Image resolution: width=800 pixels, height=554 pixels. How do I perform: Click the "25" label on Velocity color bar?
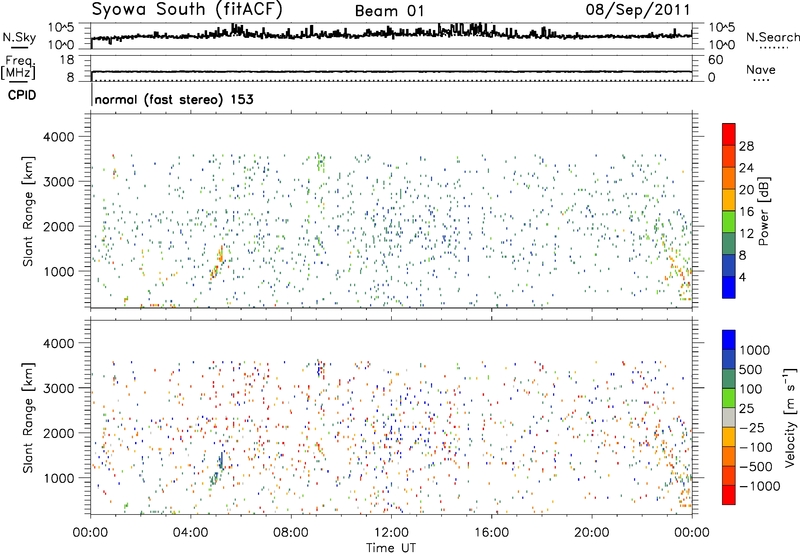coord(747,409)
